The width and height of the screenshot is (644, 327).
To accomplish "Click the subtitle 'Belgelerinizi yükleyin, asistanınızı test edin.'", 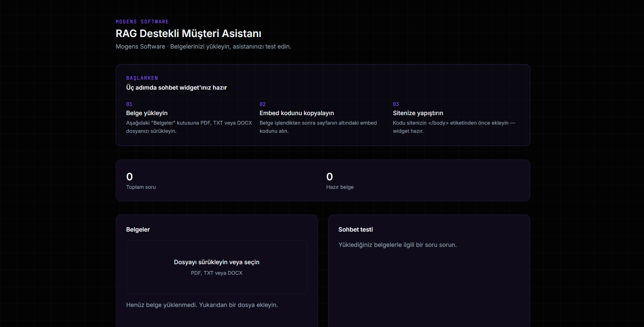I will tap(231, 47).
